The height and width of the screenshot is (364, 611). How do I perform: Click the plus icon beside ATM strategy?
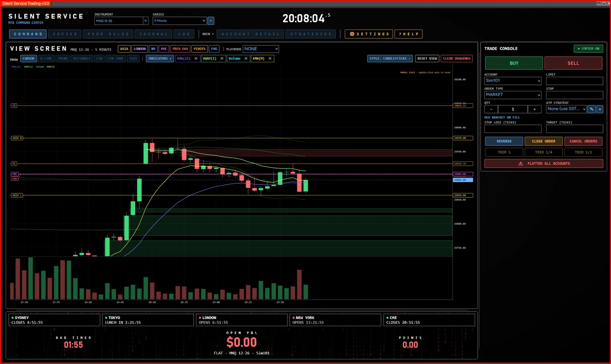(x=600, y=109)
